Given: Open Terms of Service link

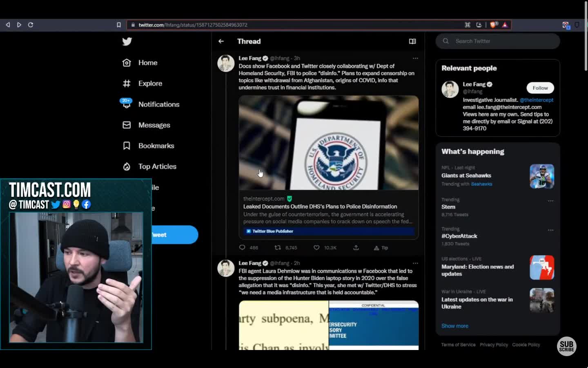Looking at the screenshot, I should point(458,345).
